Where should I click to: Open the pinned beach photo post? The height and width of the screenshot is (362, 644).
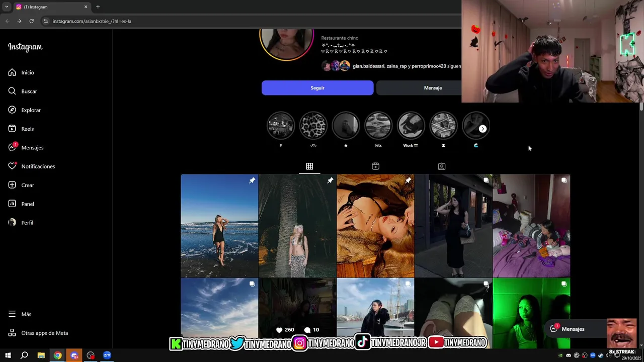click(219, 226)
